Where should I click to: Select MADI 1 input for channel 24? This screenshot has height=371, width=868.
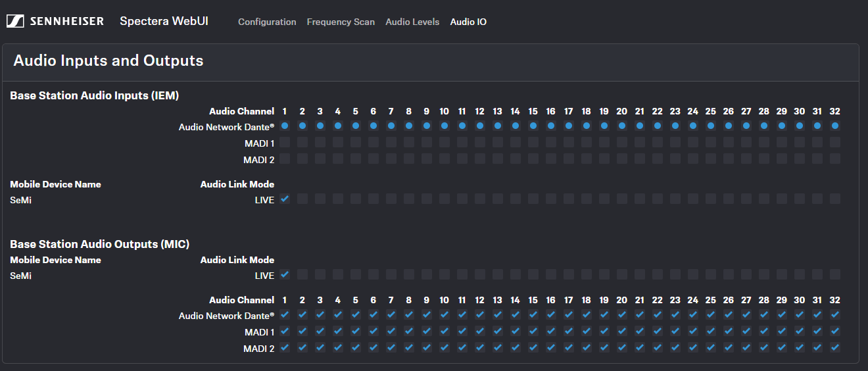click(693, 142)
